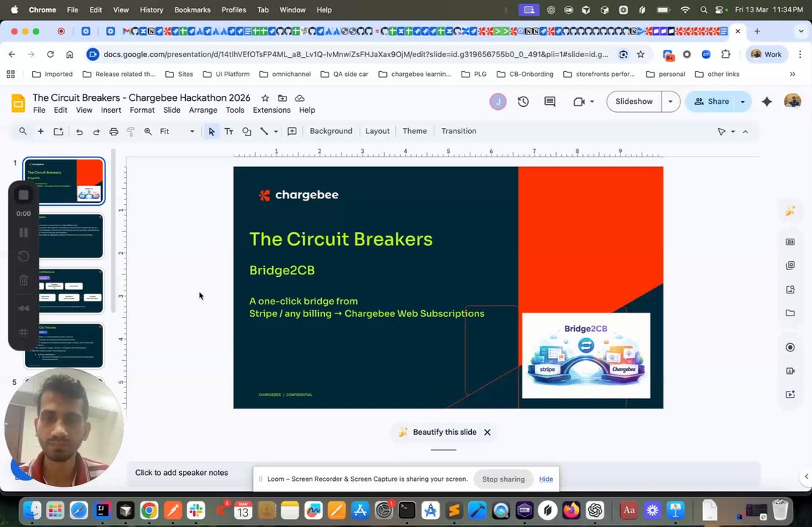Move presentation to folder icon
The image size is (812, 527).
coord(282,98)
